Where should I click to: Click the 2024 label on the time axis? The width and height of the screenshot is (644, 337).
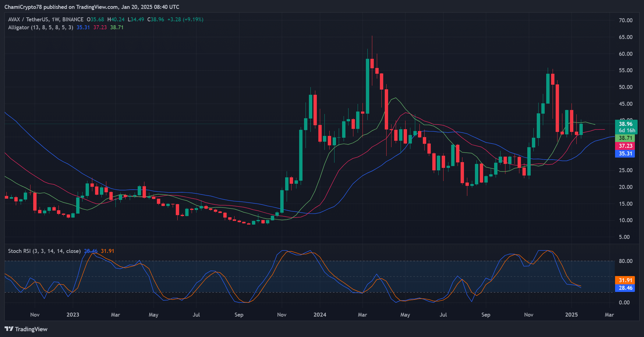tap(320, 315)
